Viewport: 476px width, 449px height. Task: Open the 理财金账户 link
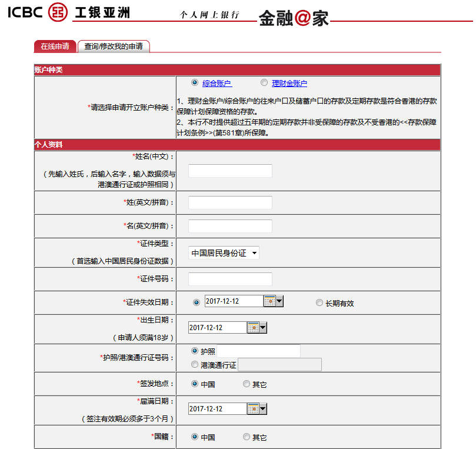pos(288,82)
